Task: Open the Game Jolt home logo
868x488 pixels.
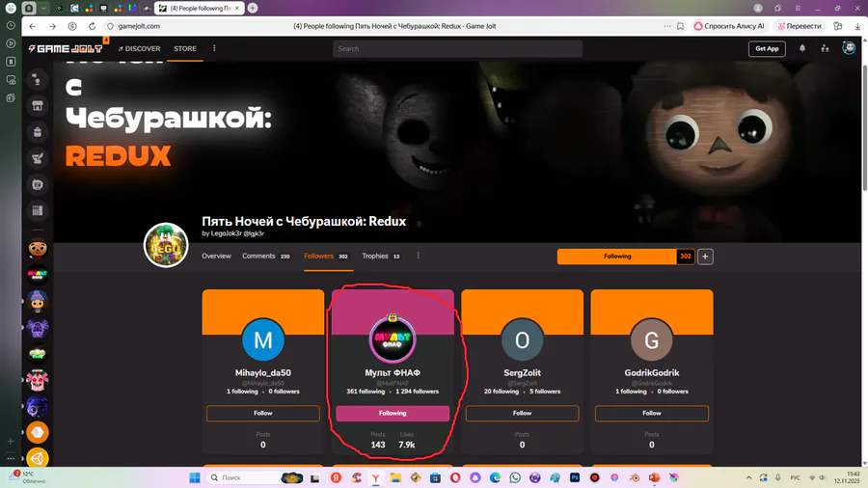Action: [66, 48]
